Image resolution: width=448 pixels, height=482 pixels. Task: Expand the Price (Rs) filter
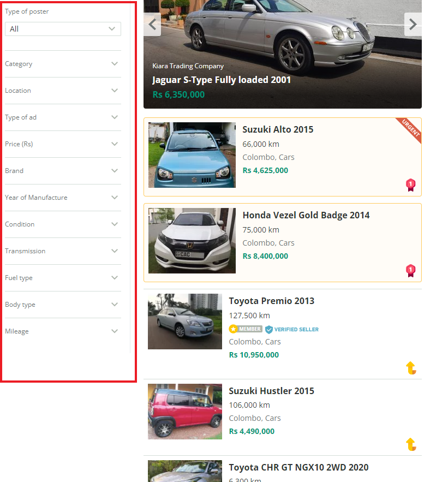point(63,144)
